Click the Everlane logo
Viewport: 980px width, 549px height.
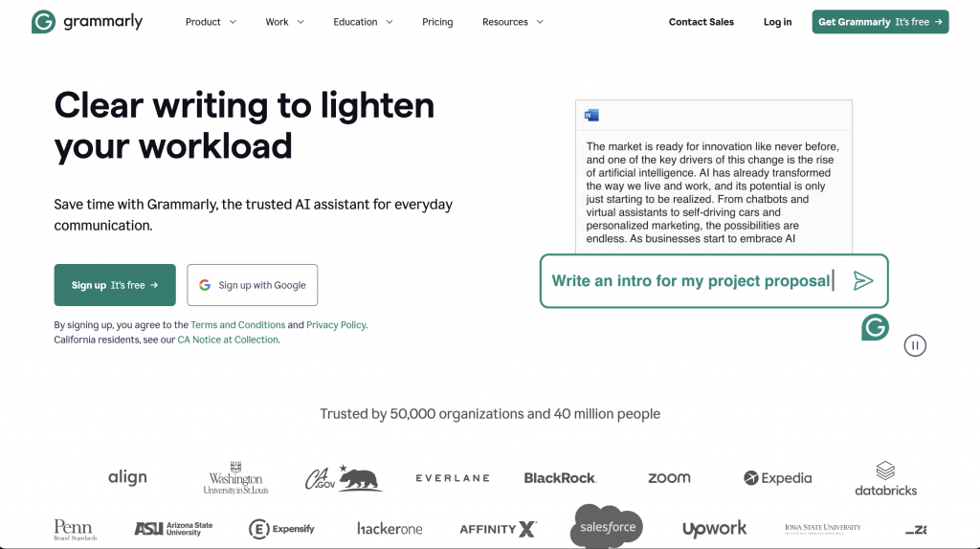coord(453,478)
